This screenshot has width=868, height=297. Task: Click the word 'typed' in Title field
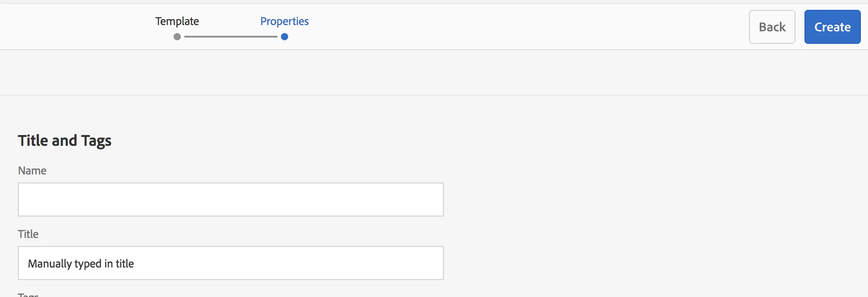pyautogui.click(x=88, y=264)
